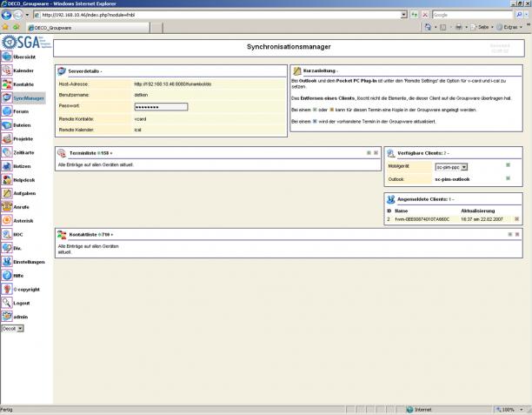Open the Extras toolbar menu

click(x=513, y=27)
